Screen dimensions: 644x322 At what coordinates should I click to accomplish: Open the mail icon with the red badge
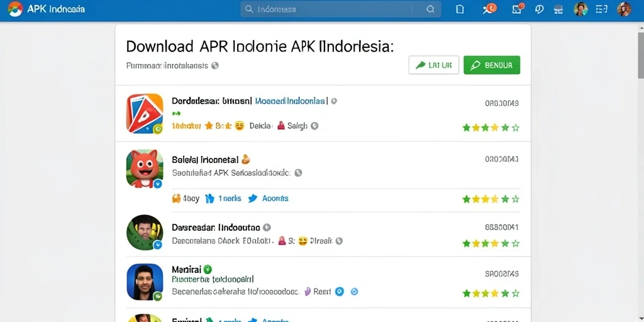[x=518, y=9]
